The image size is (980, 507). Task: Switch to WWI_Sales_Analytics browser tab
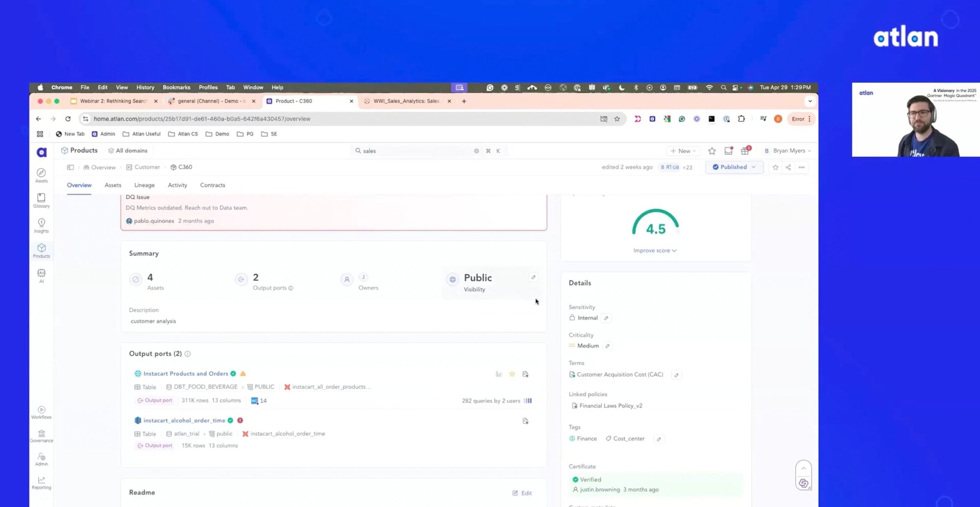coord(406,101)
